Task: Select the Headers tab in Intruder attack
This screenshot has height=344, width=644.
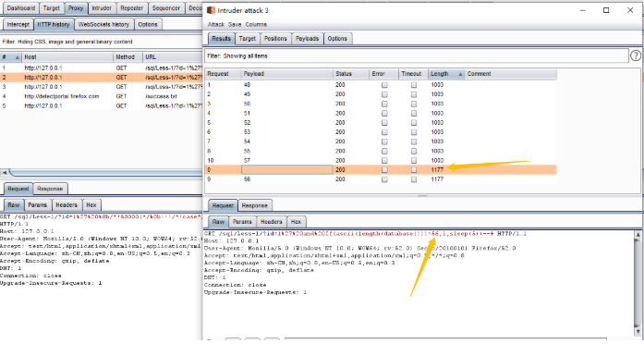Action: [271, 222]
